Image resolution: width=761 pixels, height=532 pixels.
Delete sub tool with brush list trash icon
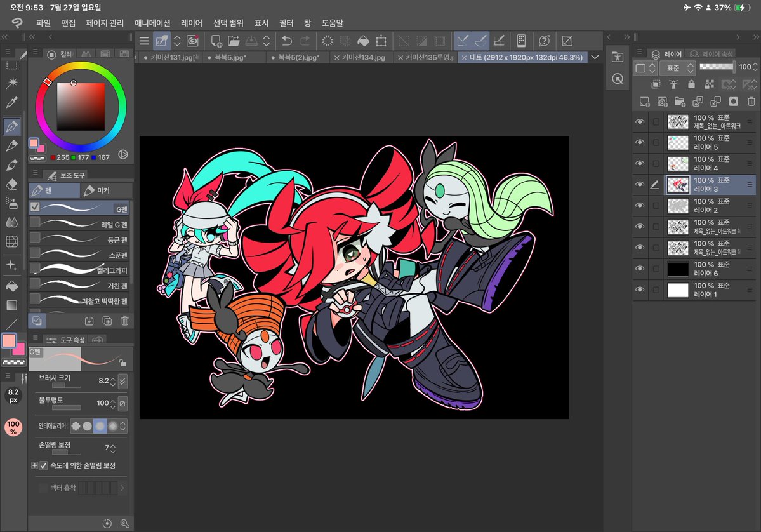(x=125, y=321)
